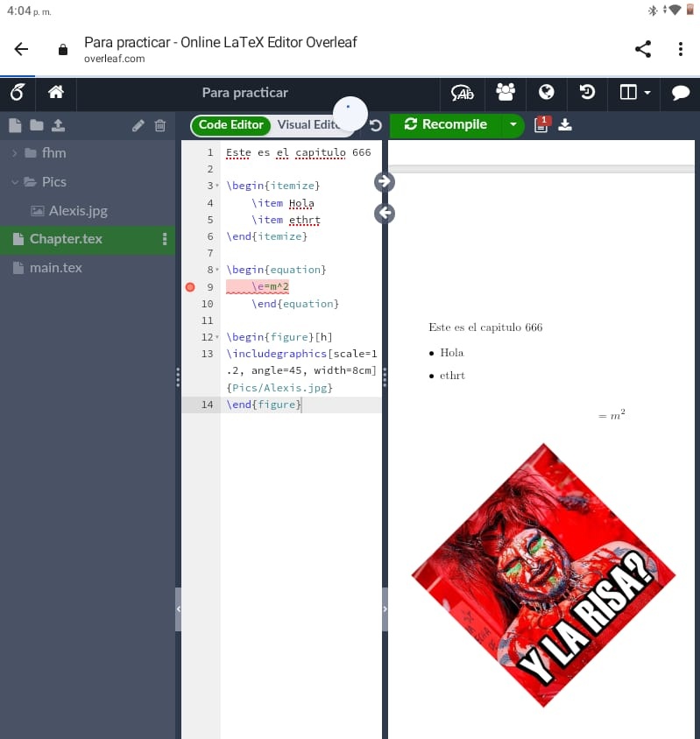This screenshot has width=700, height=739.
Task: Click the \item ethrt code line
Action: [x=286, y=220]
